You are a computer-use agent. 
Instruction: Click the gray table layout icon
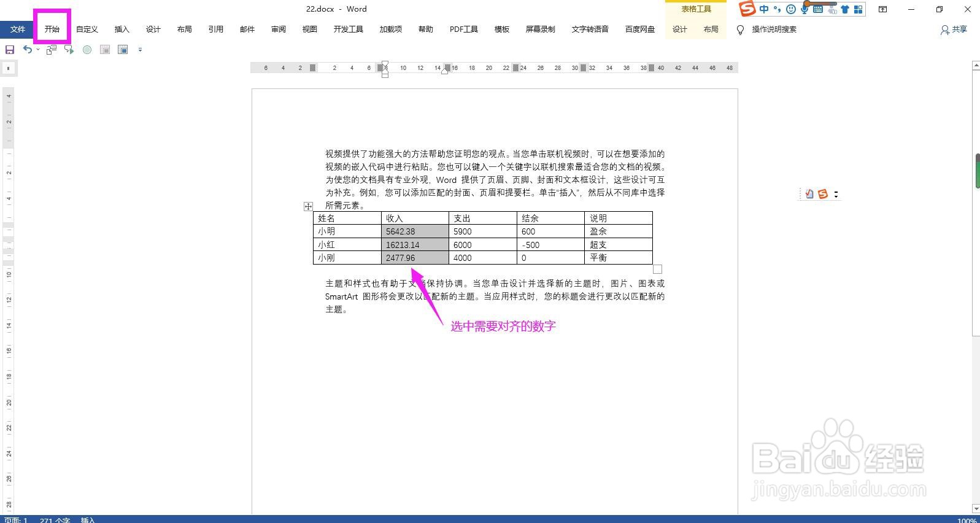(105, 50)
